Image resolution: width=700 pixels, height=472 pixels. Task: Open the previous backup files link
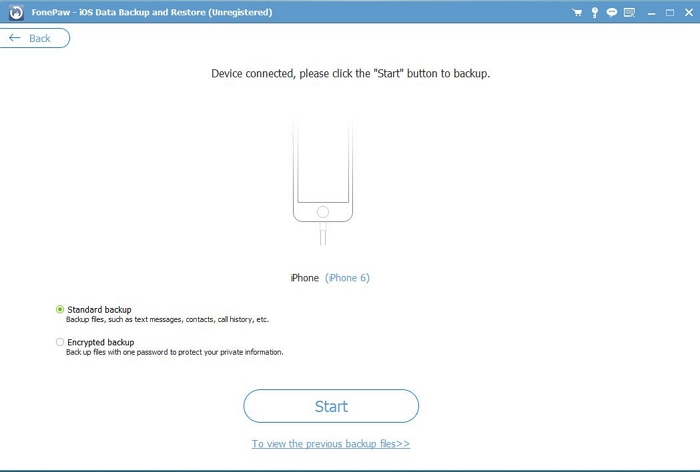[331, 444]
